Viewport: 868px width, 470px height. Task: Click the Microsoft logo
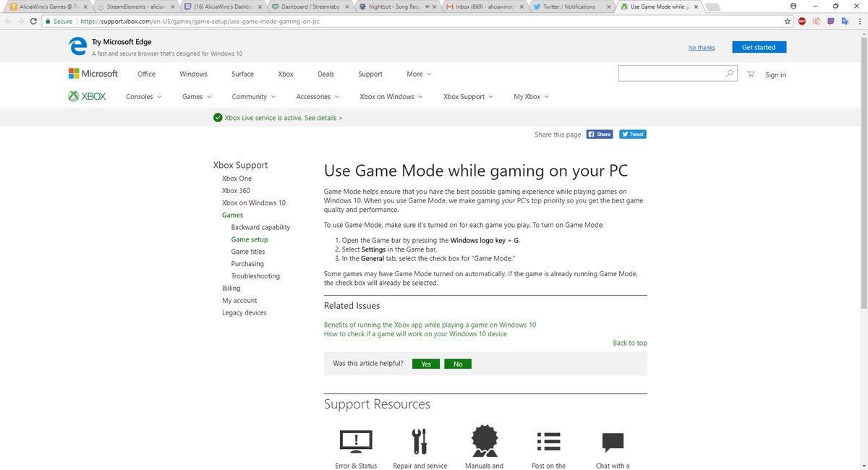pyautogui.click(x=93, y=74)
